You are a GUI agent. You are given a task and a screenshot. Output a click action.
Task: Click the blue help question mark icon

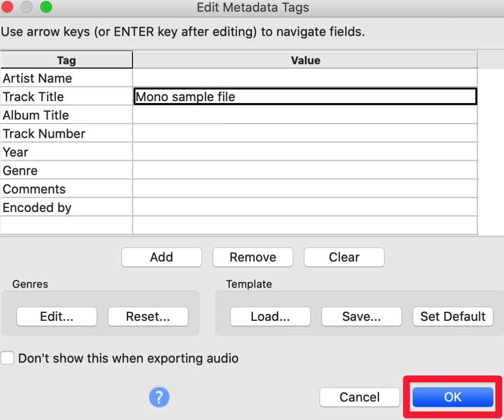159,397
